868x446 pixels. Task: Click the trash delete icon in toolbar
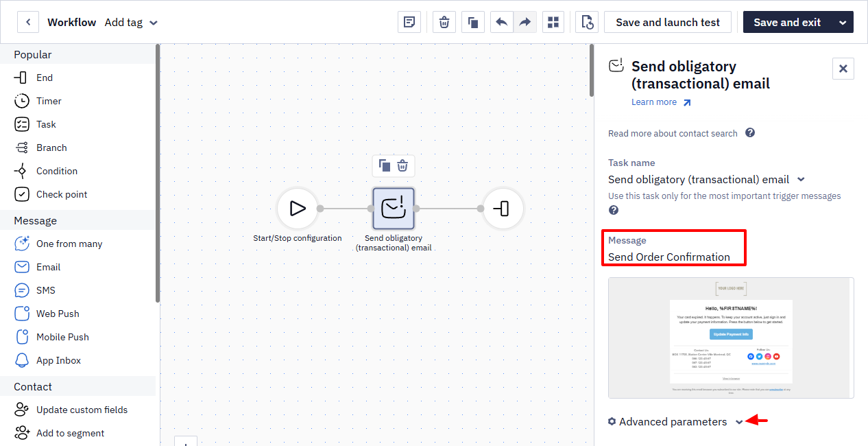(x=444, y=22)
